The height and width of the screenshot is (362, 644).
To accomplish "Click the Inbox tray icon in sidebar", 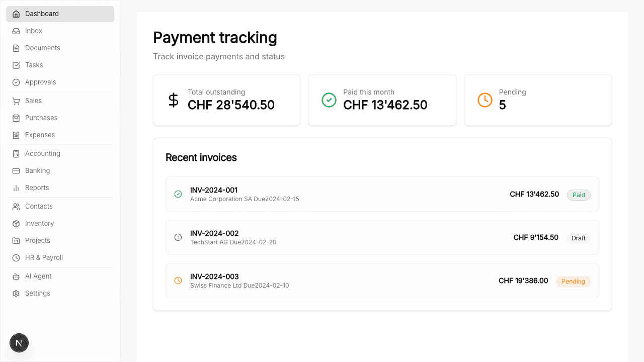I will (16, 31).
